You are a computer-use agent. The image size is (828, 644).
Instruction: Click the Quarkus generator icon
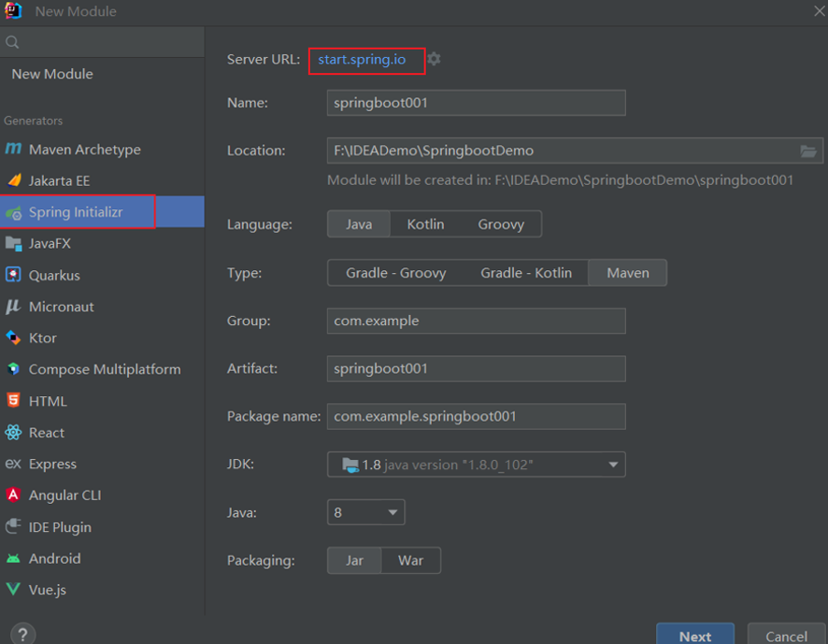coord(13,275)
